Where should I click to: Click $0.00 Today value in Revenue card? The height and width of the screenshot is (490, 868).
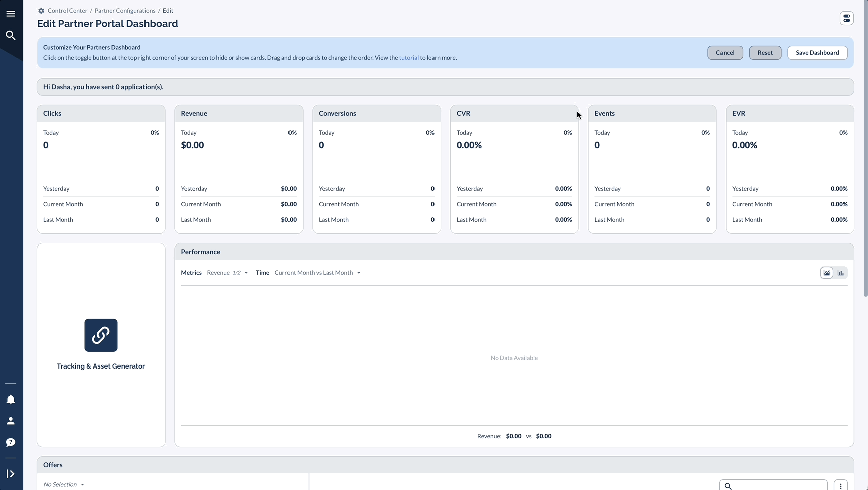point(192,145)
